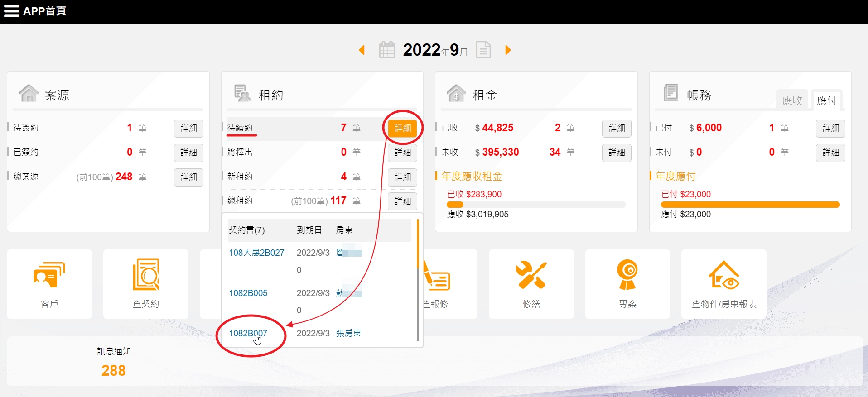Click 詳細 button for 未收 rent
The height and width of the screenshot is (397, 868).
617,153
